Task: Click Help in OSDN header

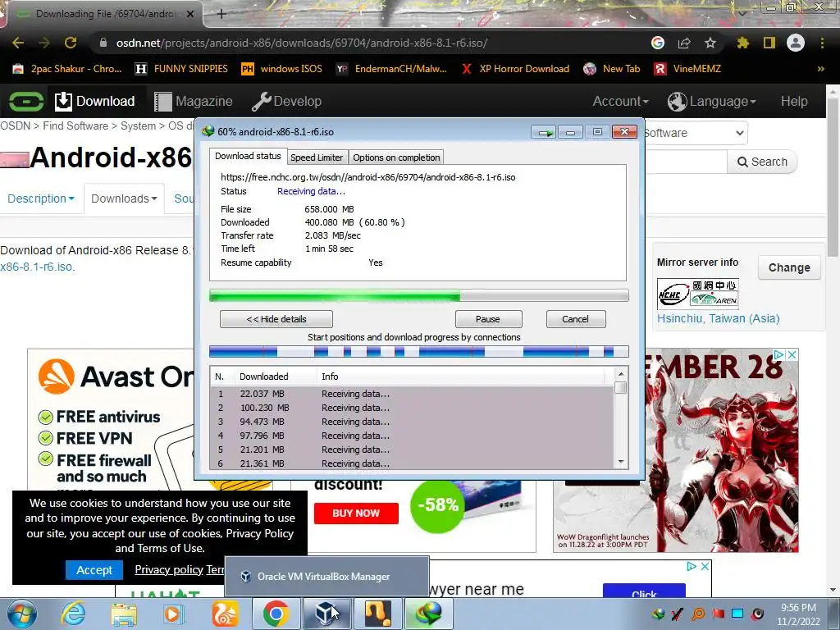Action: point(794,101)
